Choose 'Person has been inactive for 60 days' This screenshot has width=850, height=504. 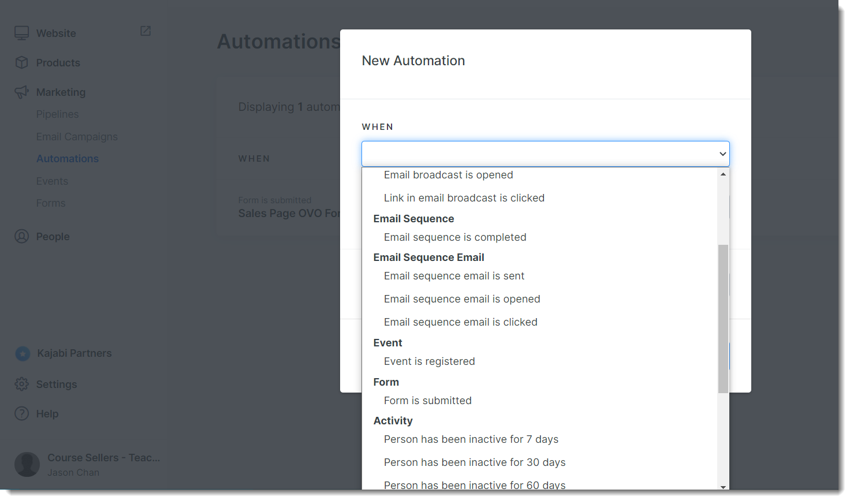(475, 485)
